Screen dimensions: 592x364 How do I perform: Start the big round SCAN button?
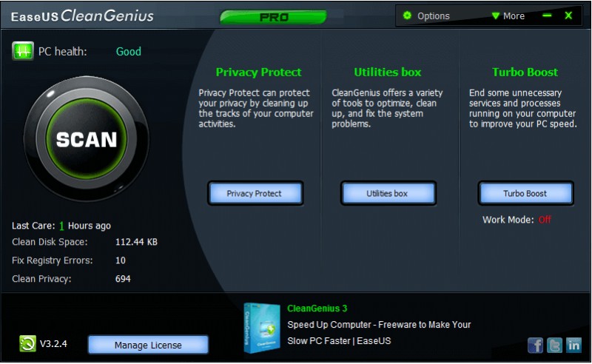[87, 139]
